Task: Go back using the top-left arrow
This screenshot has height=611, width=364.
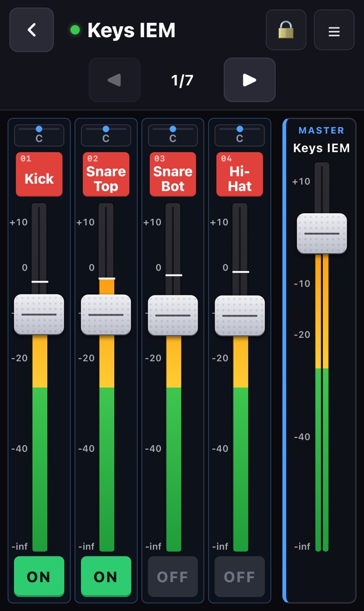Action: pyautogui.click(x=32, y=30)
